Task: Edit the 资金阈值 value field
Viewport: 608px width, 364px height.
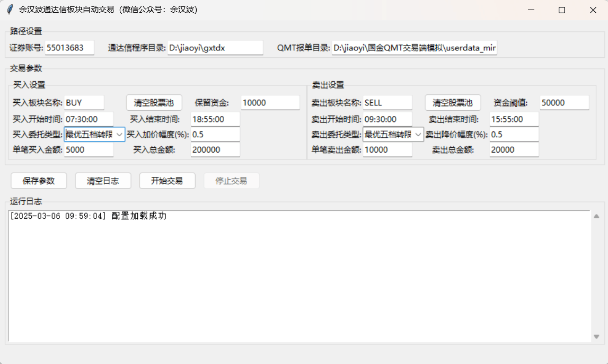Action: click(x=564, y=103)
